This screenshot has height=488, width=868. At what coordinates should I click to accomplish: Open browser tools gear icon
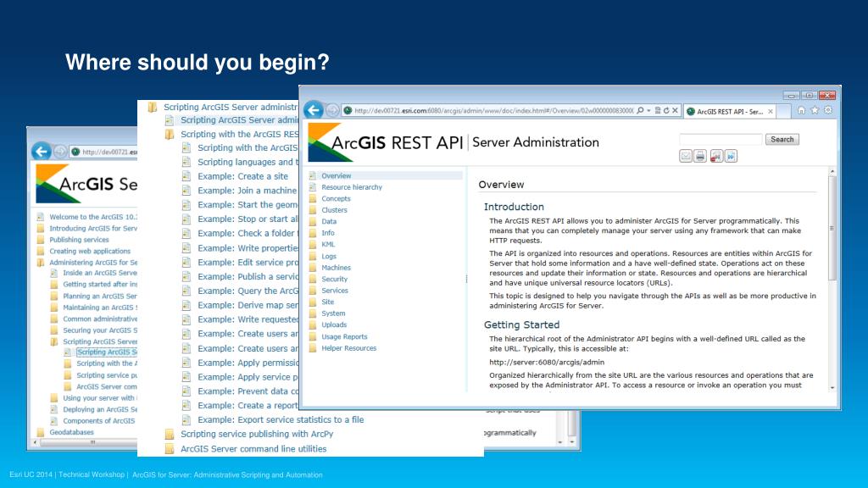pos(828,110)
